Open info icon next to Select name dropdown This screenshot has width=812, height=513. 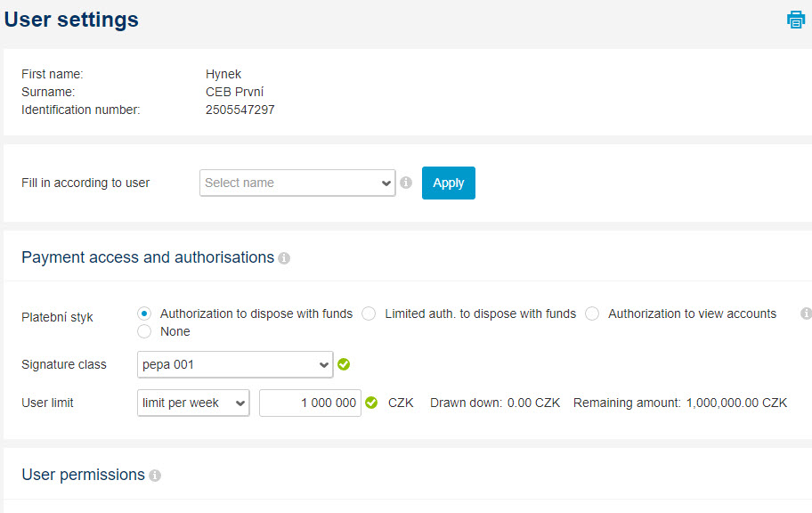pyautogui.click(x=406, y=183)
